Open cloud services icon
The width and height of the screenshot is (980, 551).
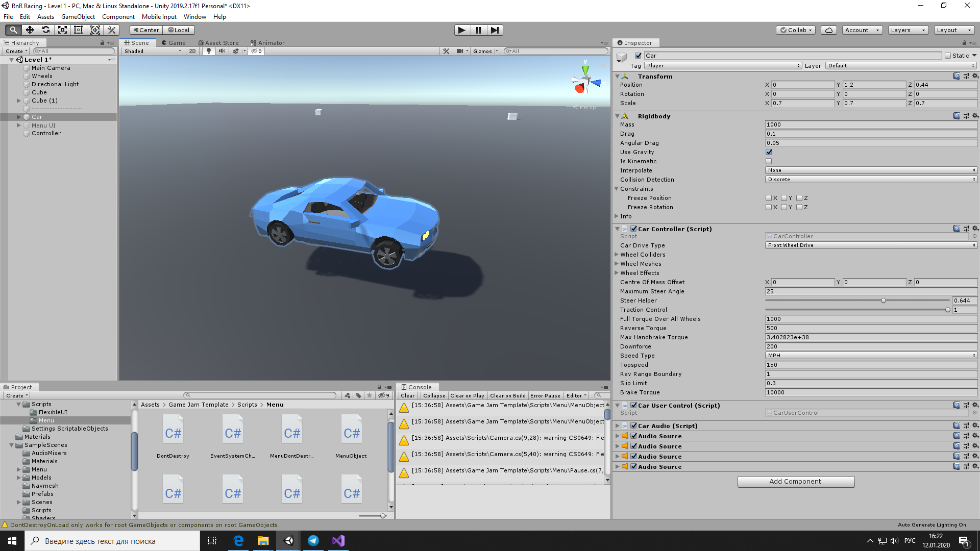tap(829, 30)
